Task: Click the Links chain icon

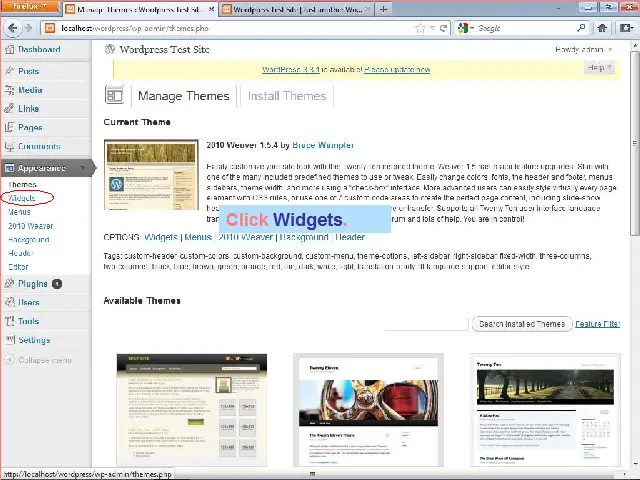Action: [9, 109]
